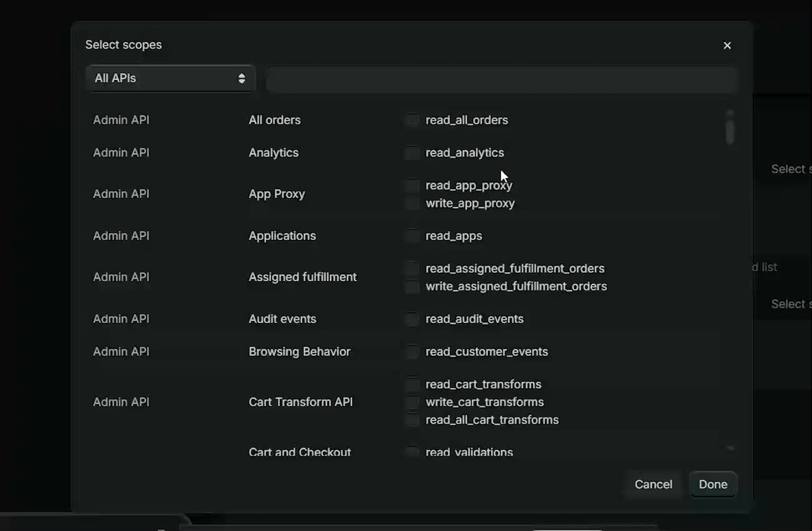The image size is (812, 531).
Task: Confirm scopes with the Done button
Action: (713, 484)
